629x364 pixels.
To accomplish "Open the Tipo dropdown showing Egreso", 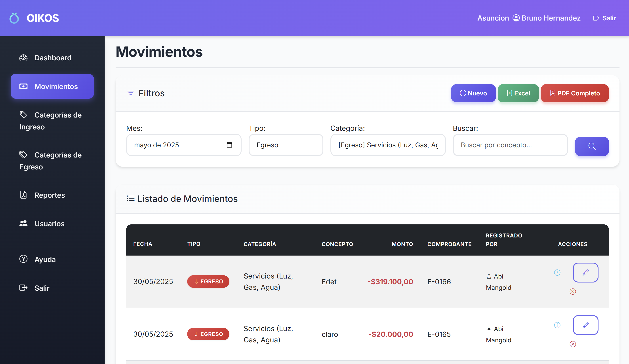I will 286,145.
